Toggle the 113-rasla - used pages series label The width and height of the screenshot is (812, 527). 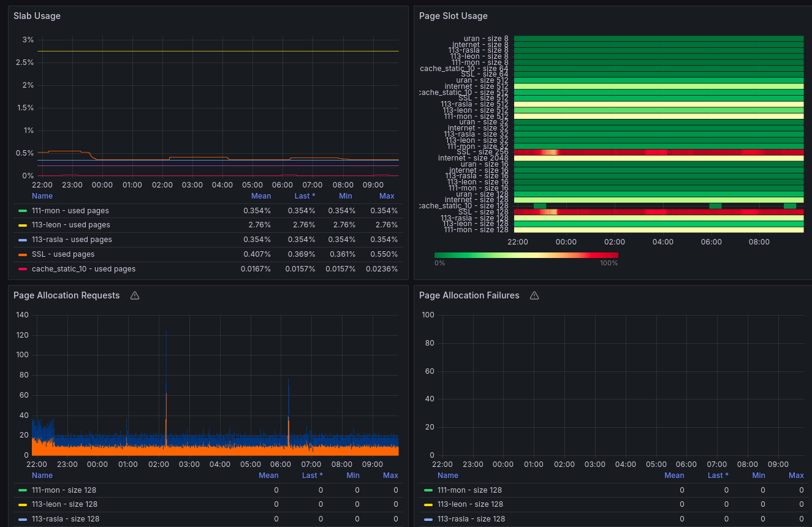pyautogui.click(x=72, y=240)
